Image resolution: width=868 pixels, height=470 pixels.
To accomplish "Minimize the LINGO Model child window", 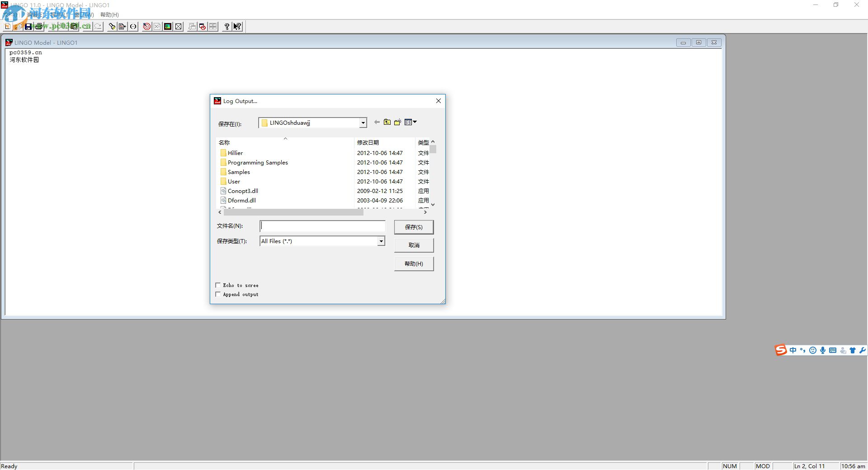I will [x=683, y=42].
